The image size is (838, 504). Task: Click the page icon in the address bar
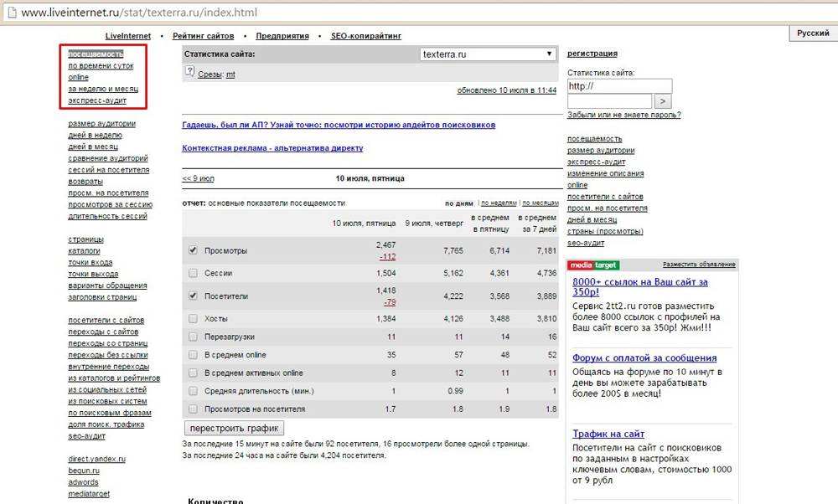(11, 13)
